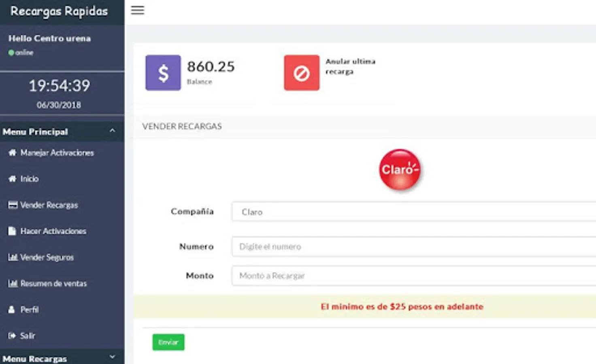
Task: Click the red Anular ultima recarga icon
Action: coord(302,73)
